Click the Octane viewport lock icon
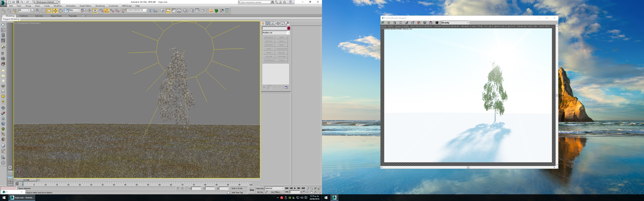The image size is (644, 201). (395, 23)
